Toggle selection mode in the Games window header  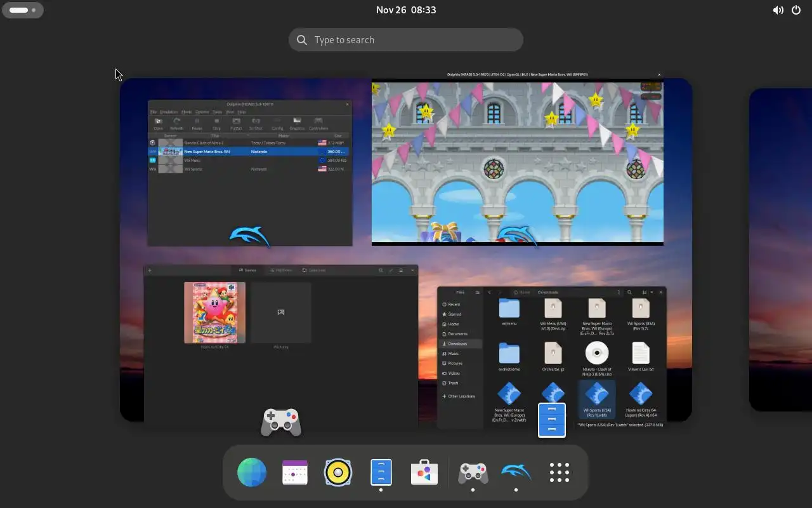(x=391, y=271)
